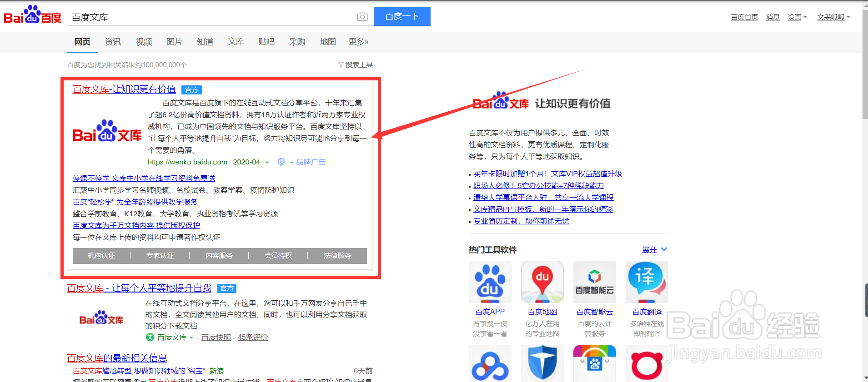
Task: Open the 文采呱呱 account dropdown
Action: tap(833, 17)
